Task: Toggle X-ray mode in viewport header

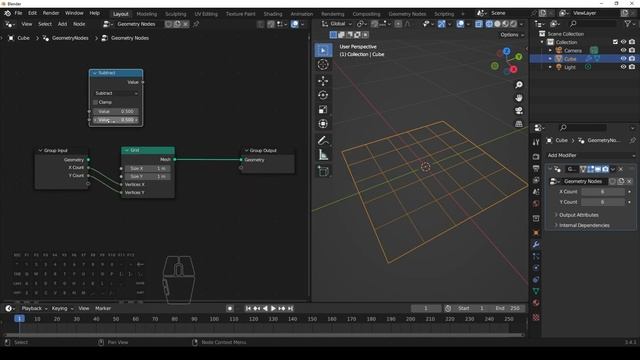Action: tap(479, 24)
